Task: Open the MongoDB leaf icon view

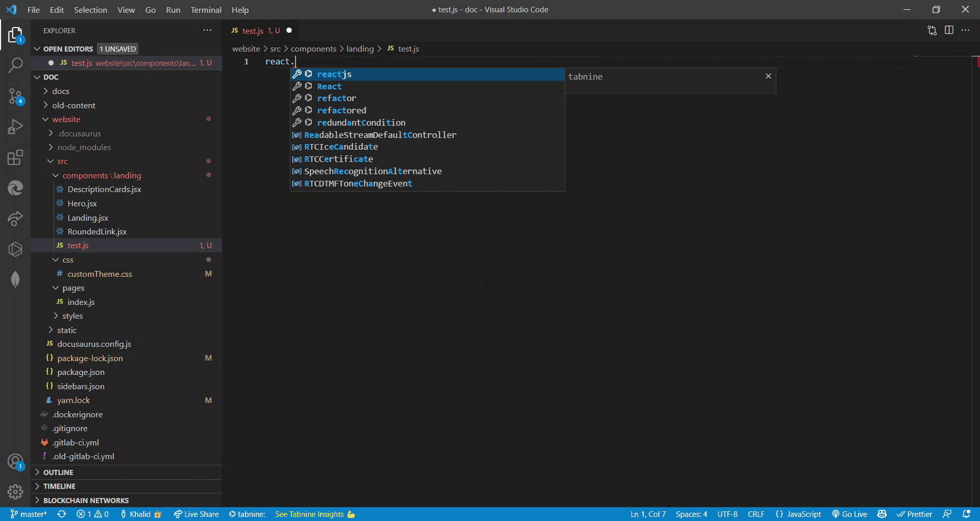Action: coord(15,279)
